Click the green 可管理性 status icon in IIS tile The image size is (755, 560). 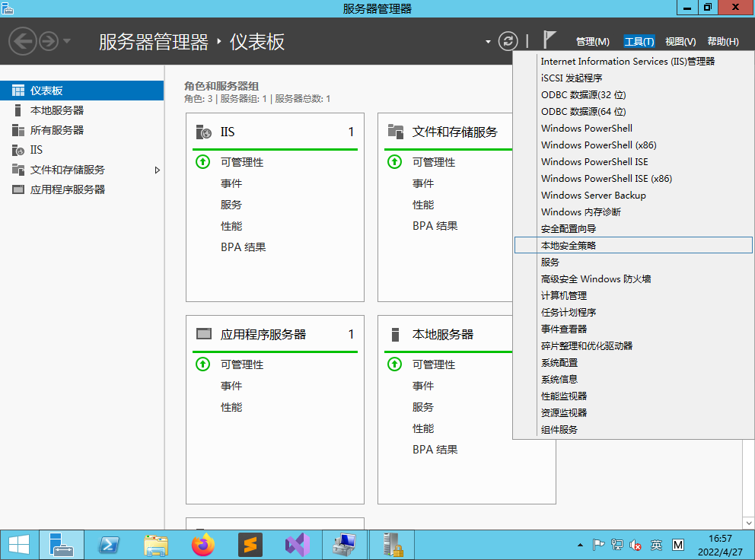click(202, 162)
